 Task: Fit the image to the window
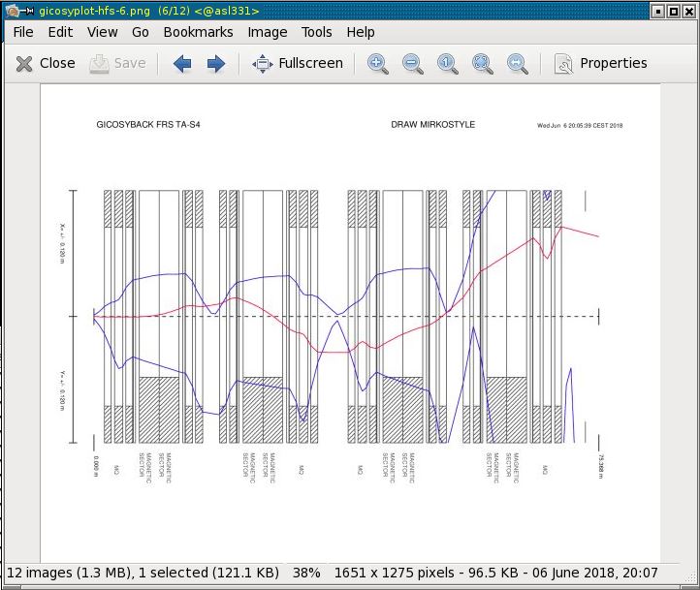(x=482, y=64)
